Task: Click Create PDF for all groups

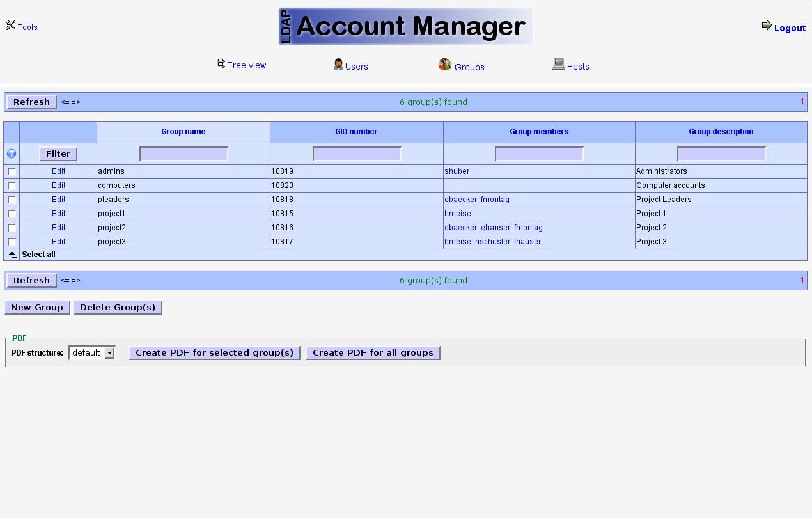Action: click(373, 353)
